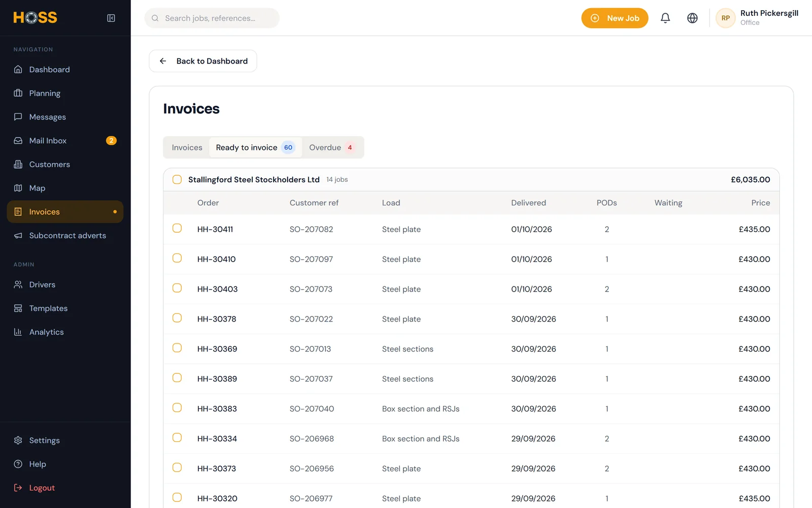Go to Planning in the sidebar
The image size is (812, 508).
(65, 93)
